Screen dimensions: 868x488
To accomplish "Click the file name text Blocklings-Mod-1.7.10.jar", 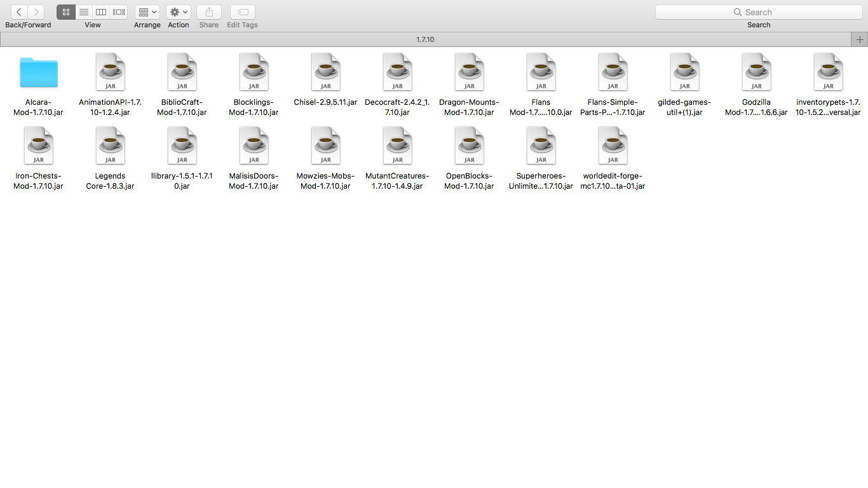I will [254, 107].
